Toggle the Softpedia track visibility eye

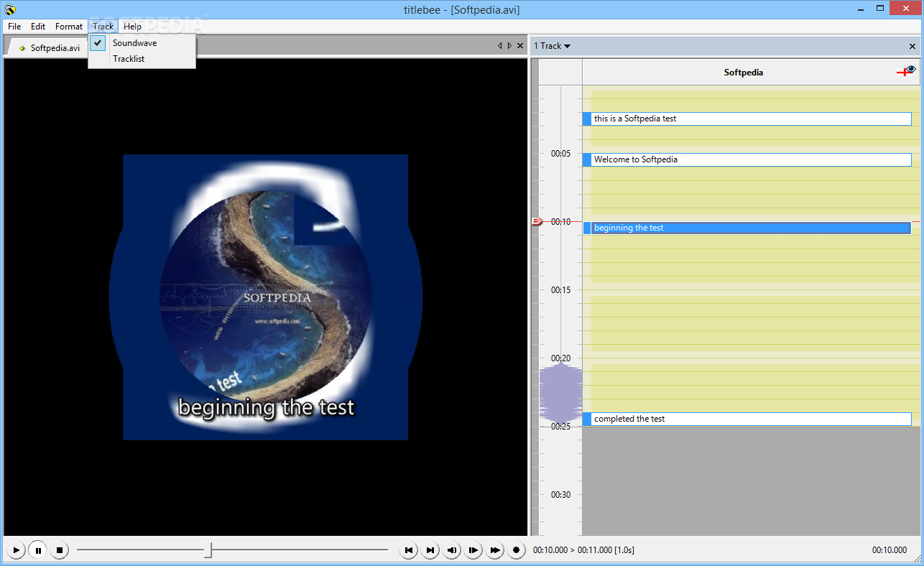(910, 70)
